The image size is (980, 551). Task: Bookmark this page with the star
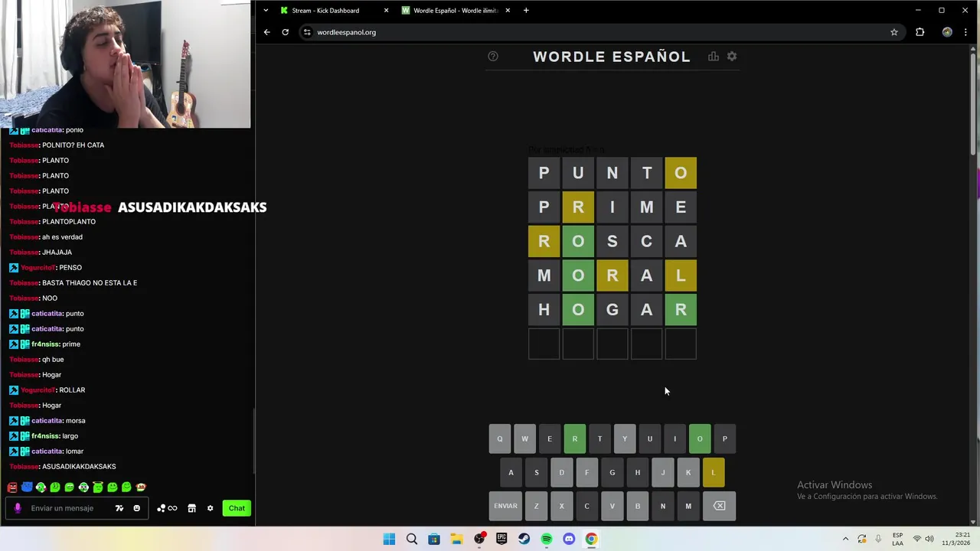(893, 32)
